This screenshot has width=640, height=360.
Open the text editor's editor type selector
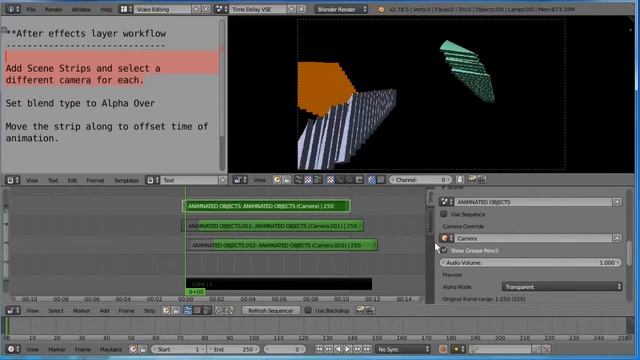pyautogui.click(x=12, y=180)
